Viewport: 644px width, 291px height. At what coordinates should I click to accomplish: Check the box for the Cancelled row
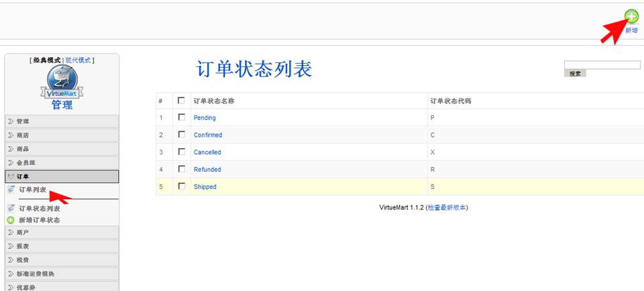point(181,152)
